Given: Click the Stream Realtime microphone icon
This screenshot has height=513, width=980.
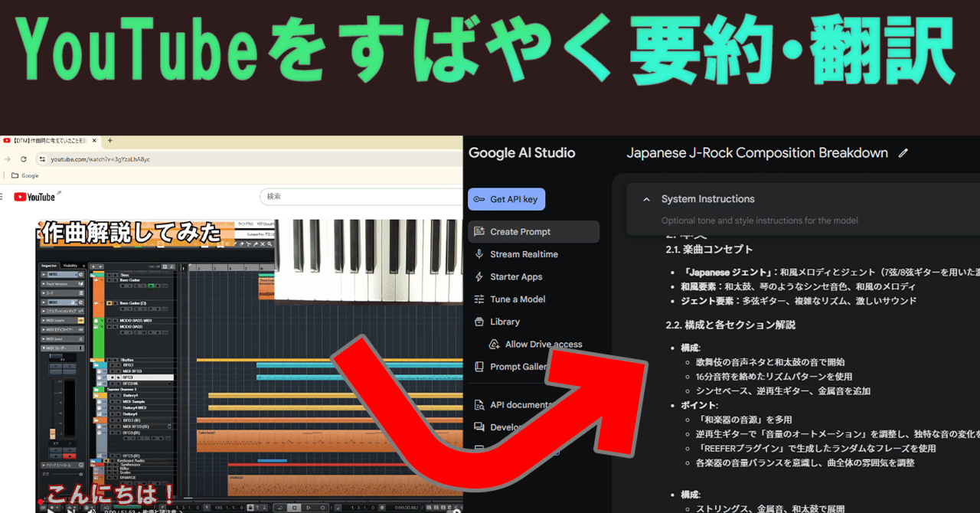Looking at the screenshot, I should coord(479,254).
